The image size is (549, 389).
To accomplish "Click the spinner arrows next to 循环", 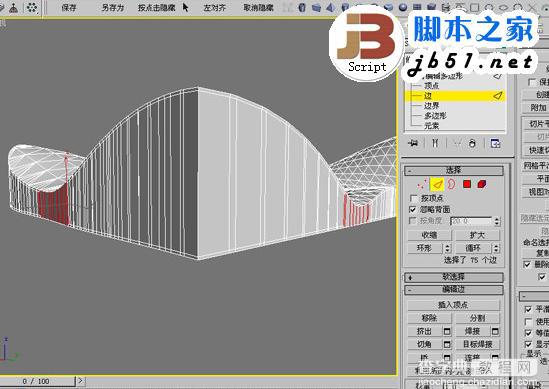I will coord(496,248).
